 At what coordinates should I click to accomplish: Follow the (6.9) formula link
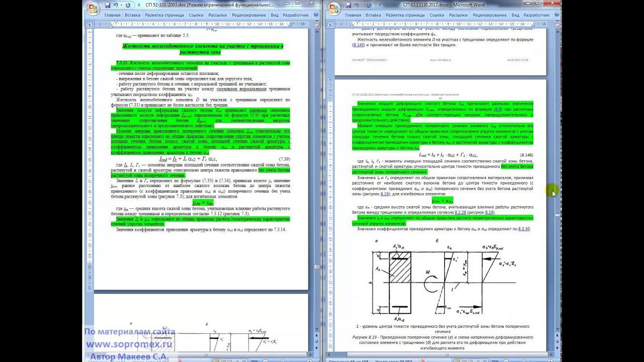point(498,109)
